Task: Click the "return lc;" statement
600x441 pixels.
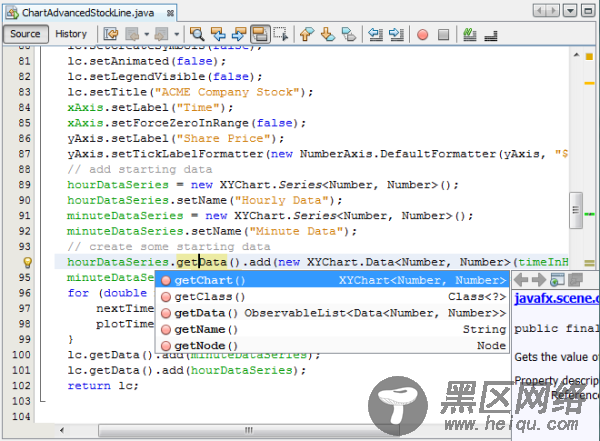Action: click(103, 385)
